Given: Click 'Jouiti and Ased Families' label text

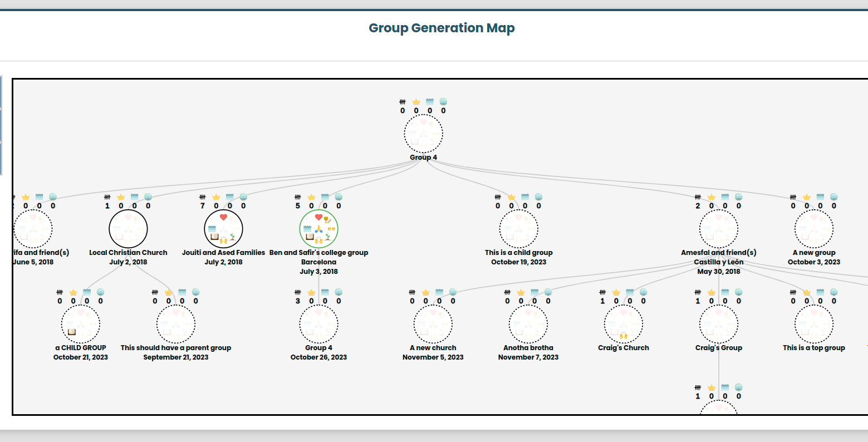Looking at the screenshot, I should point(223,253).
